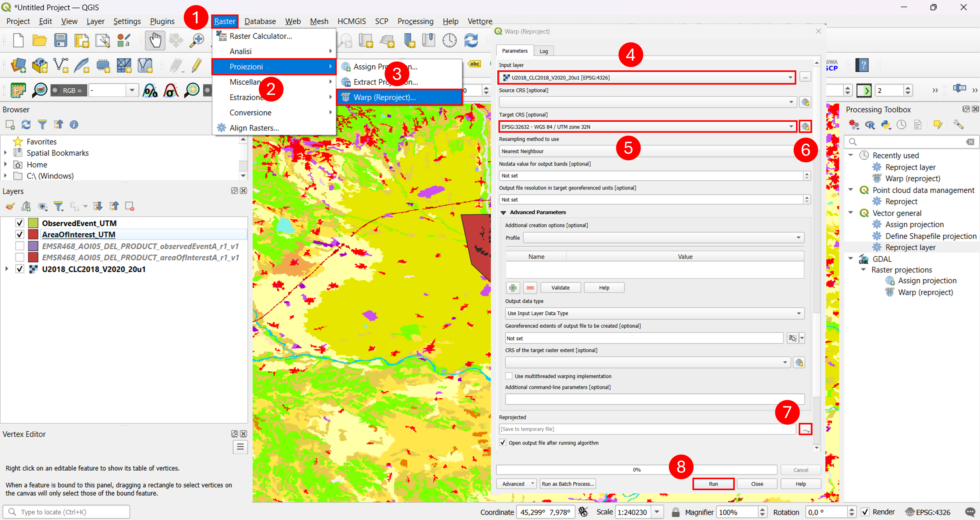Screen dimensions: 980x520
Task: Click the Save Project floppy disk icon
Action: [x=61, y=40]
